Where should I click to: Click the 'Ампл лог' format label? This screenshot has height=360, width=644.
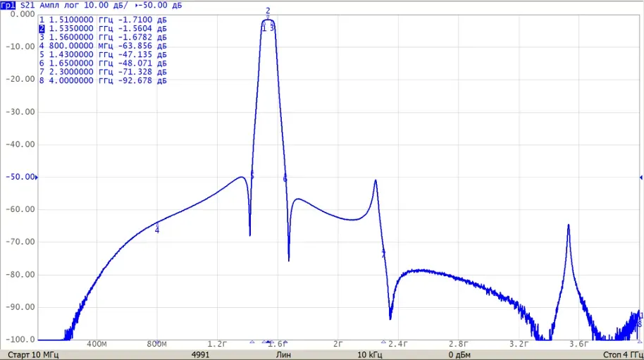click(61, 6)
